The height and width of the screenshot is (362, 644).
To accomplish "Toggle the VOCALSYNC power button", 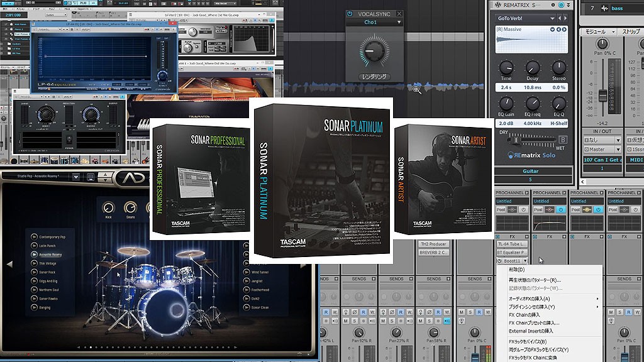I will (x=350, y=14).
